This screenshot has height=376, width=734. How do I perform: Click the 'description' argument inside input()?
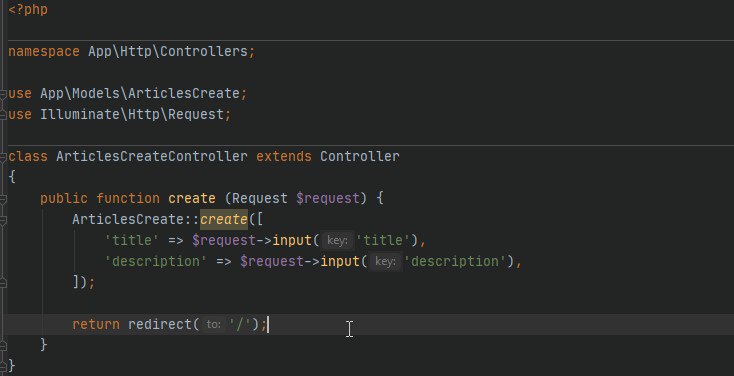(x=455, y=262)
